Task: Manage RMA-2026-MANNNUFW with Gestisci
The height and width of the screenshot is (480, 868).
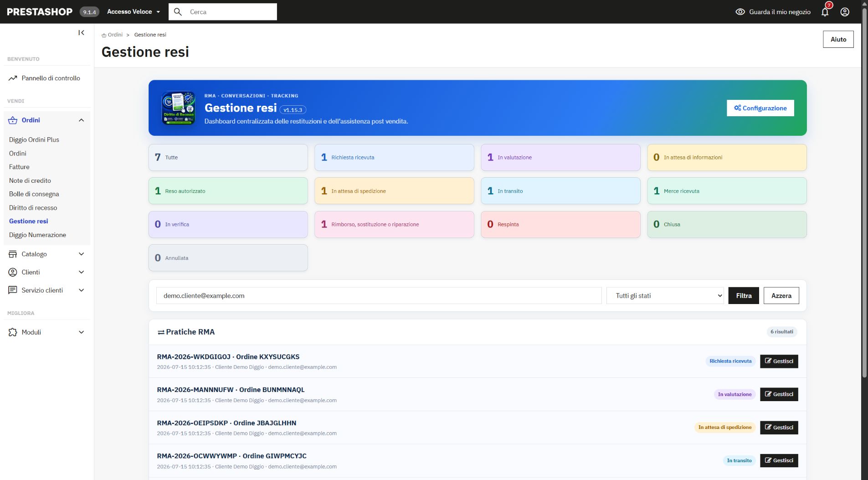Action: point(779,394)
